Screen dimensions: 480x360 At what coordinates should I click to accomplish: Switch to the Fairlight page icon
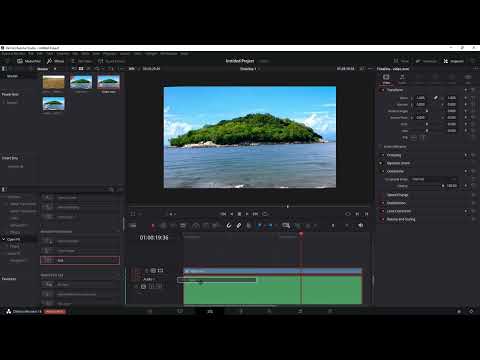coord(300,311)
